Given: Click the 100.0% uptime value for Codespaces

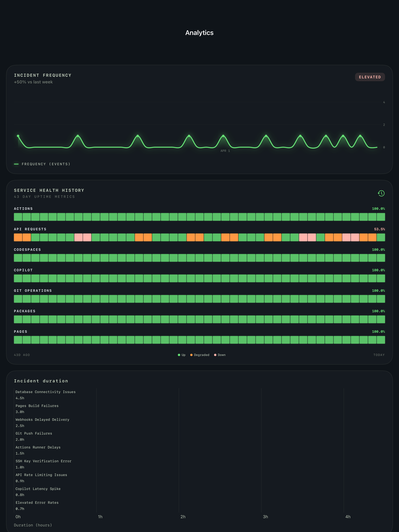Looking at the screenshot, I should point(378,250).
